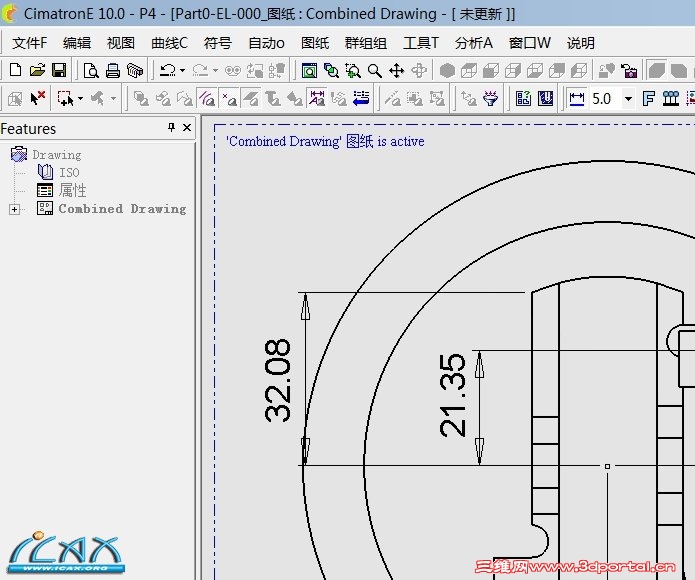The height and width of the screenshot is (580, 695).
Task: Toggle the pink curves text attribute icon
Action: tap(207, 98)
